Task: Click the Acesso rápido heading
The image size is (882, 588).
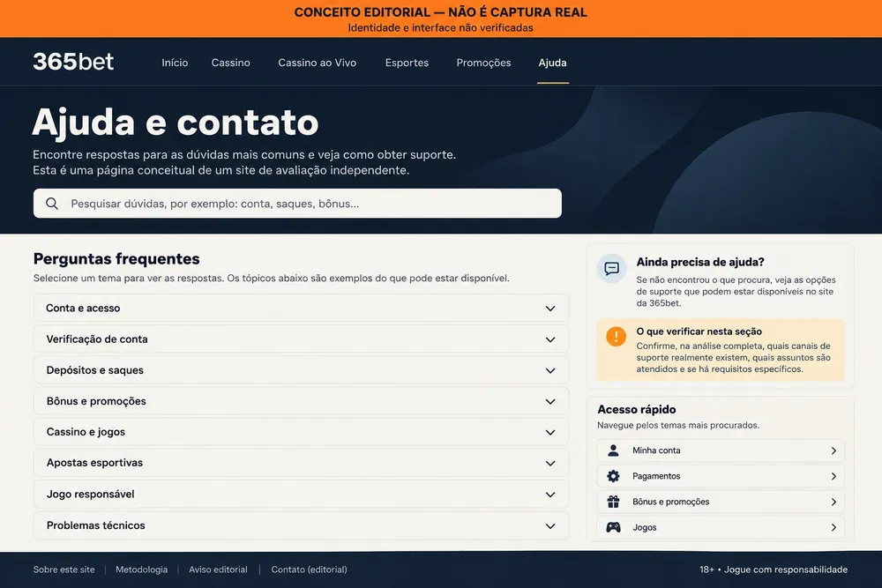Action: [x=636, y=409]
